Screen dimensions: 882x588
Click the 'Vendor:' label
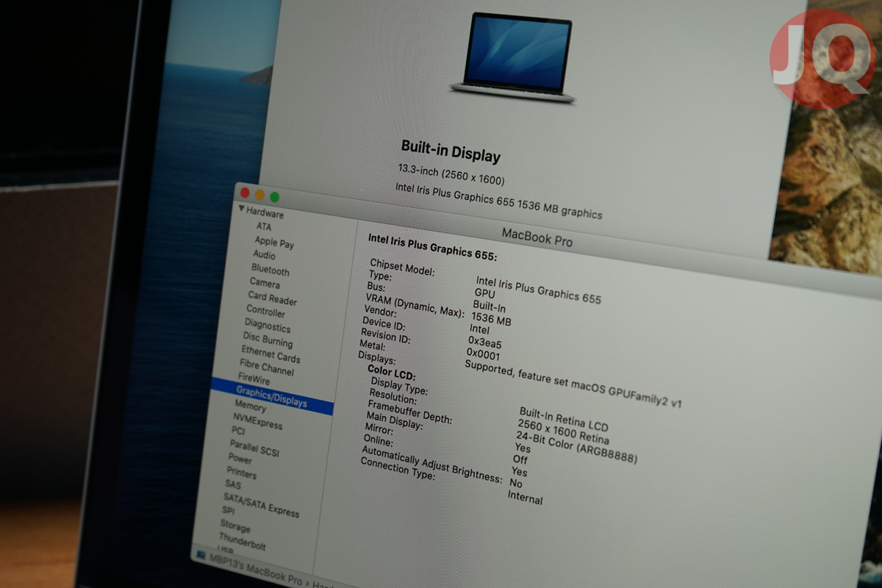point(381,312)
